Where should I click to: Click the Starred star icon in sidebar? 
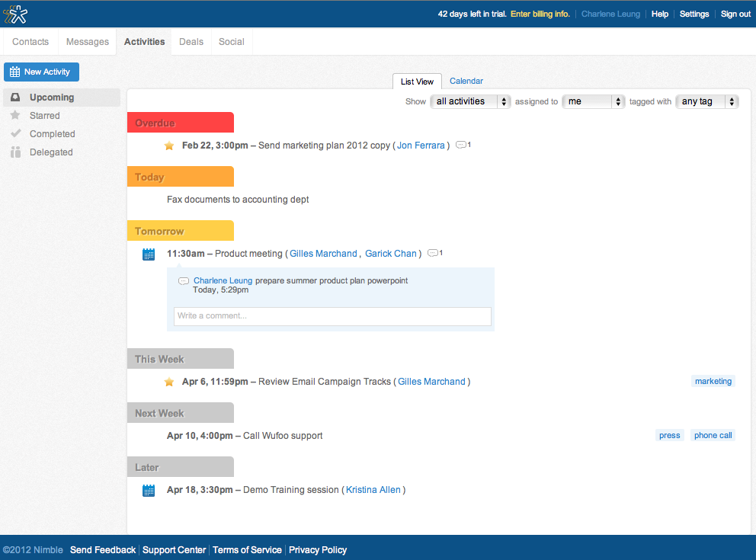[x=15, y=115]
